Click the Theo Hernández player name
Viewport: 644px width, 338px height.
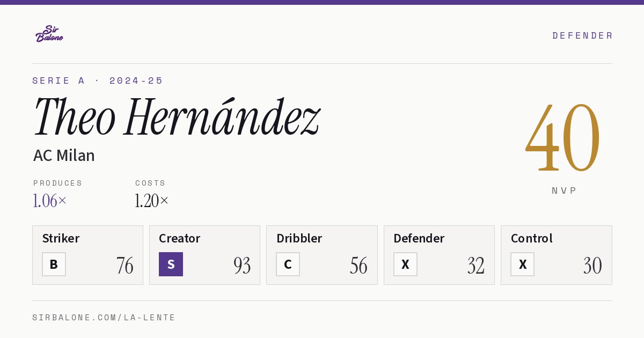[177, 116]
